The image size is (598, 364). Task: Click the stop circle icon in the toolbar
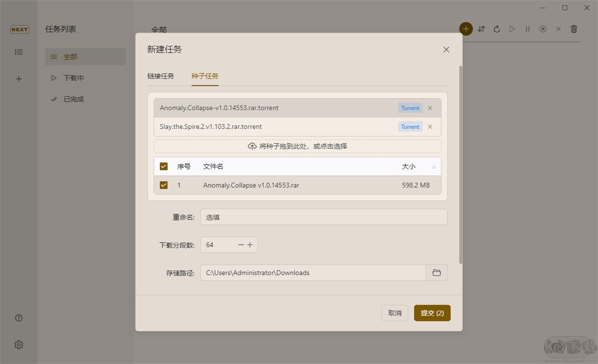point(543,29)
